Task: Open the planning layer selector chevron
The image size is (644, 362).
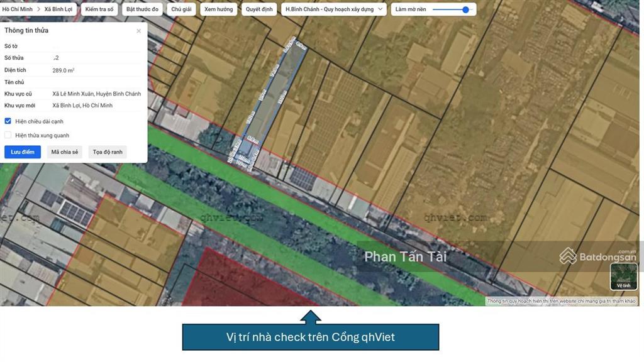Action: (381, 9)
